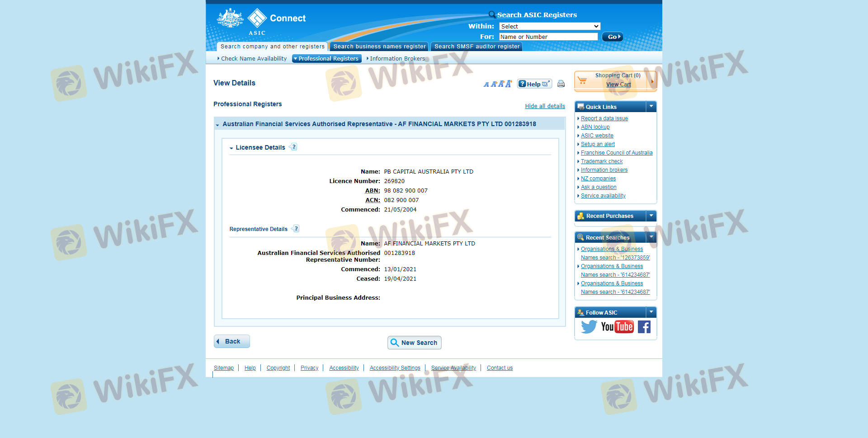Open the Within select dropdown

(x=549, y=26)
